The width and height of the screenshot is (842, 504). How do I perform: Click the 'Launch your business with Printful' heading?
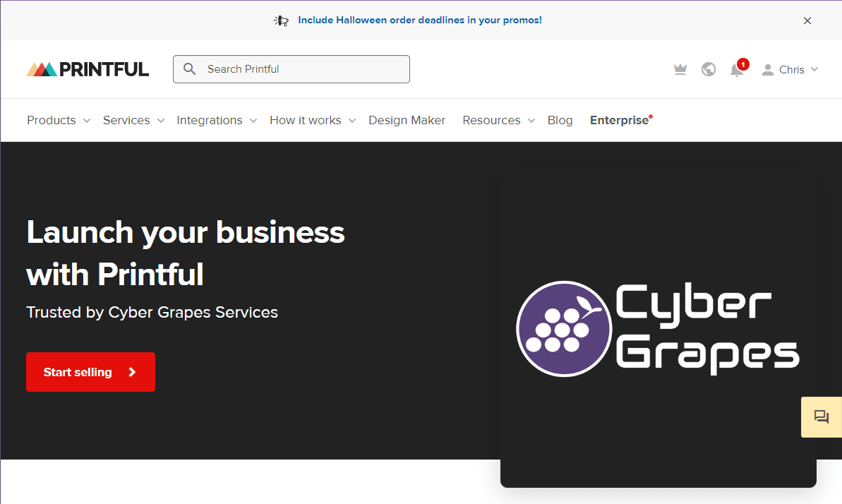[185, 253]
